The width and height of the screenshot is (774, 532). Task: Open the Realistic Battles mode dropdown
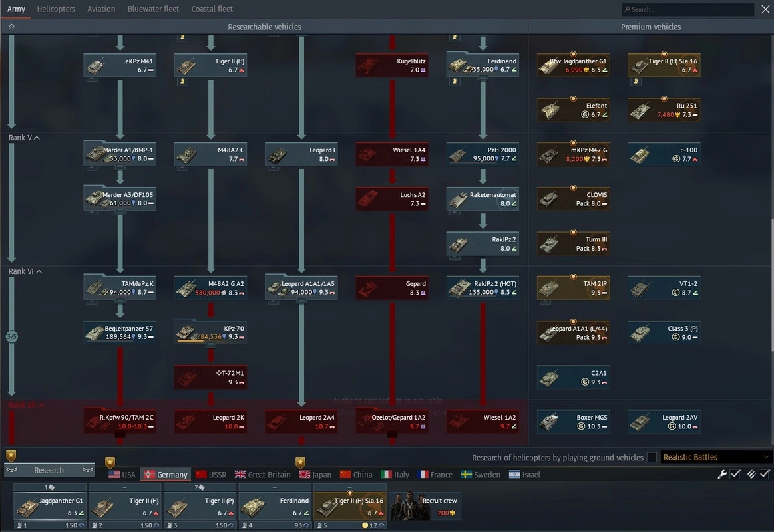715,457
